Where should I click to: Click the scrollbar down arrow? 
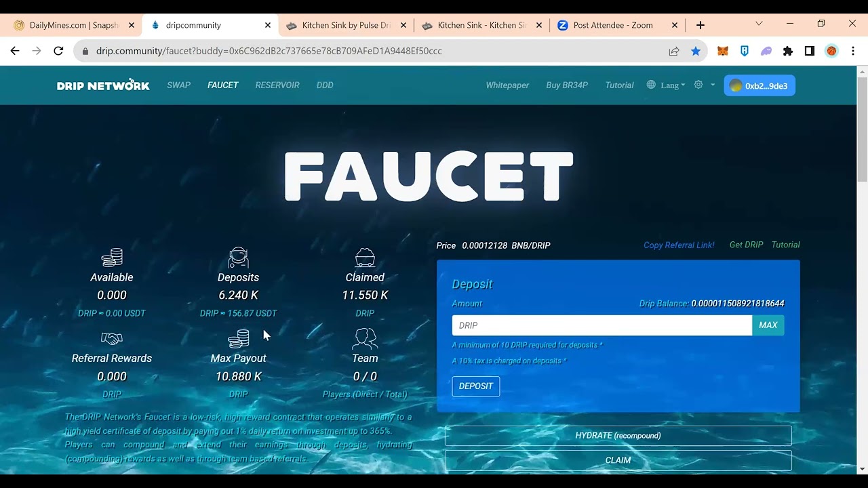click(863, 468)
